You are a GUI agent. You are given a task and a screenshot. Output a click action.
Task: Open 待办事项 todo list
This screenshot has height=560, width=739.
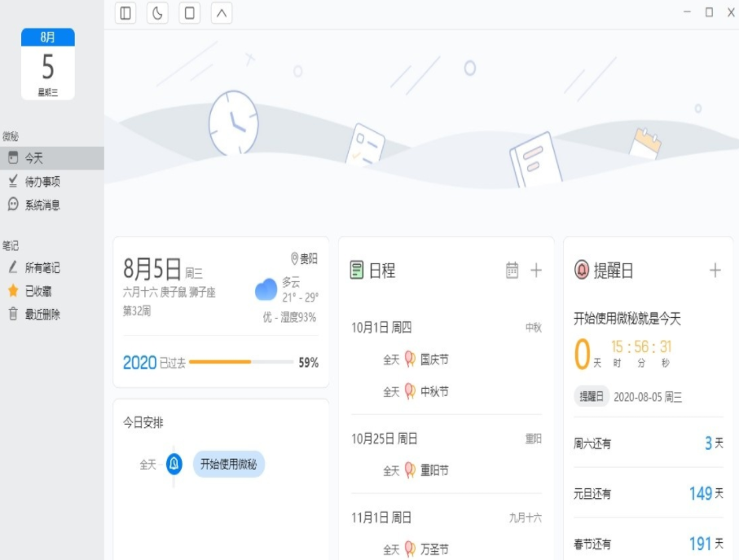click(42, 182)
